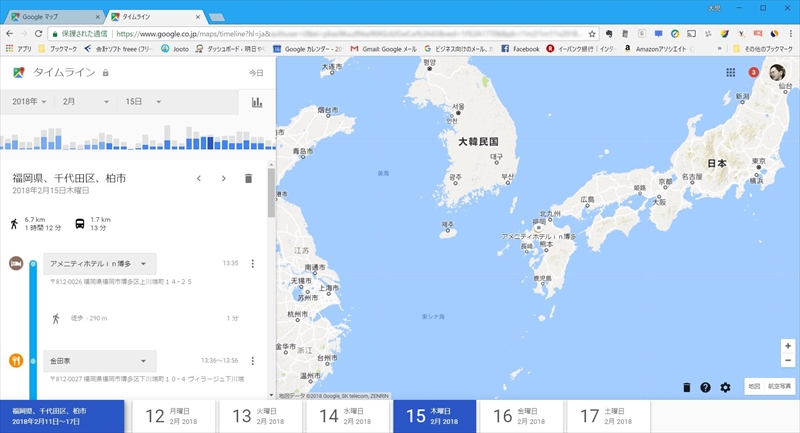This screenshot has height=433, width=800.
Task: Open timeline settings gear icon
Action: point(725,388)
